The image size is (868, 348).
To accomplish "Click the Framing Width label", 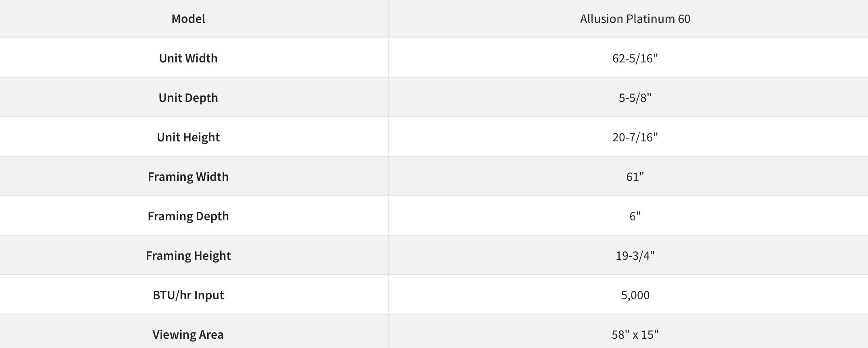I will [x=188, y=177].
